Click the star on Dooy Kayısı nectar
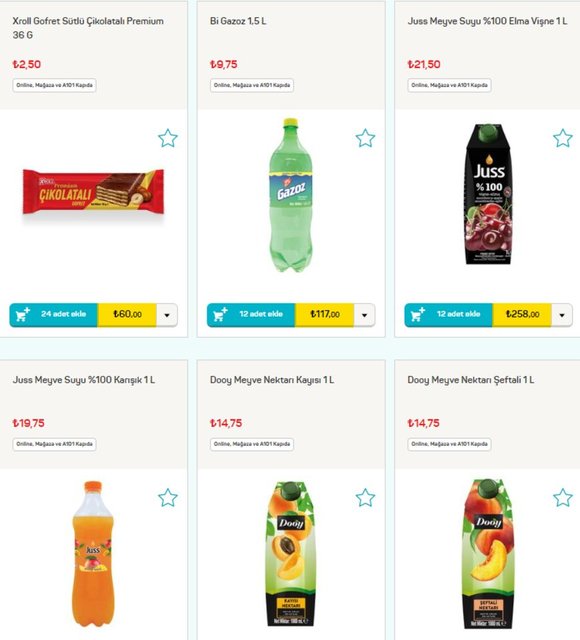580x640 pixels. pos(365,498)
